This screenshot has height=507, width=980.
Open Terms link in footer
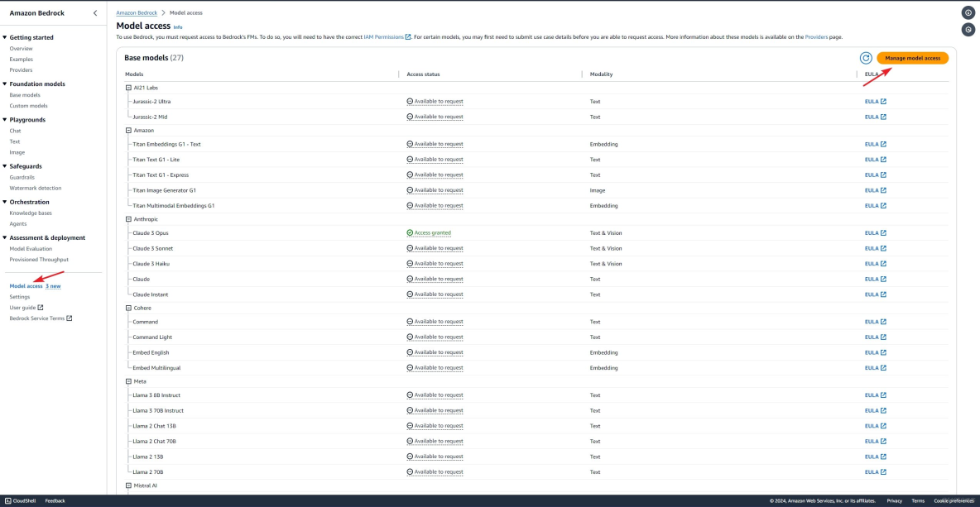pos(918,500)
